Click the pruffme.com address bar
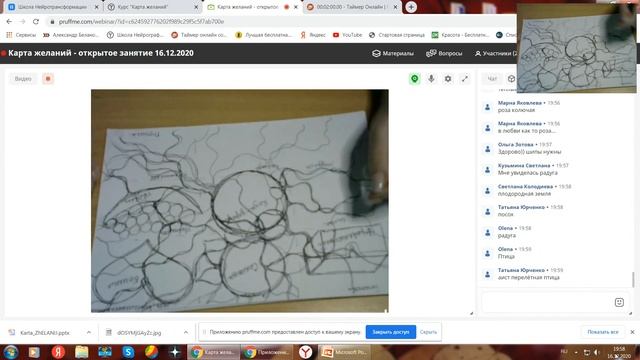The image size is (640, 360). (x=141, y=22)
